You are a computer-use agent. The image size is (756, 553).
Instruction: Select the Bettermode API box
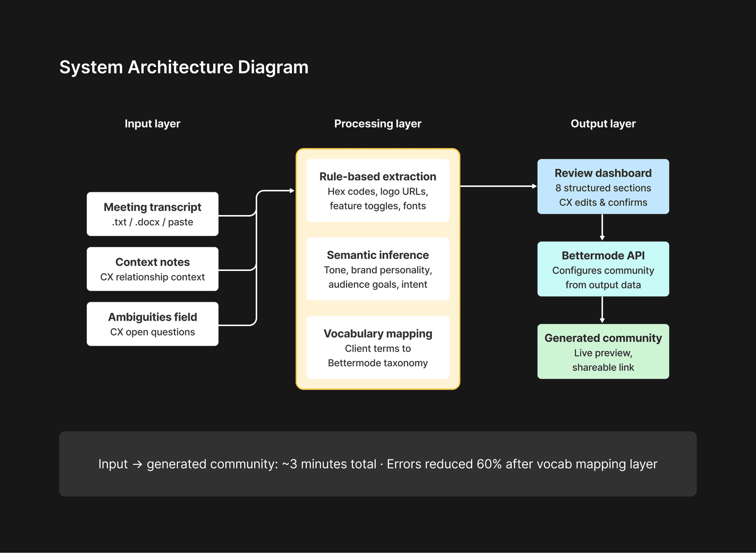tap(603, 269)
